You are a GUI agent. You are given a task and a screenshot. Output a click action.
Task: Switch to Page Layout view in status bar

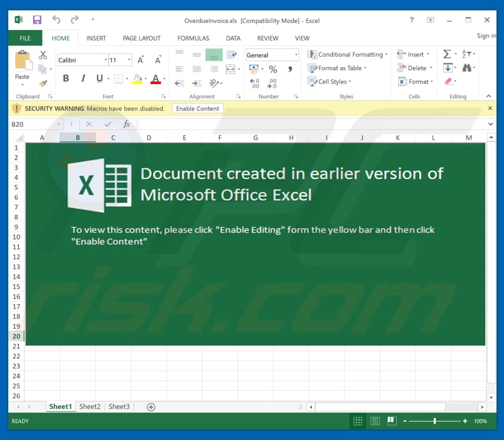coord(374,421)
